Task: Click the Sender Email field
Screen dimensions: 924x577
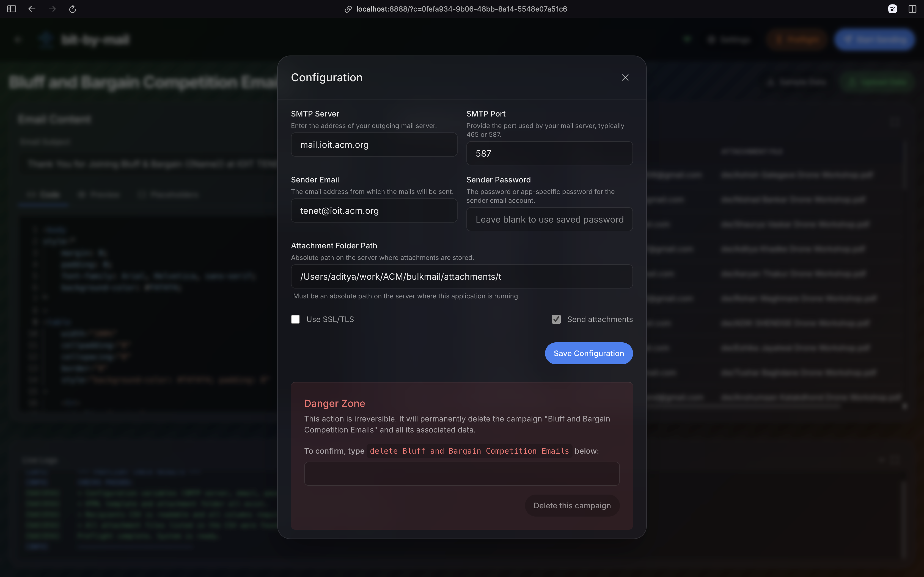Action: pyautogui.click(x=374, y=211)
